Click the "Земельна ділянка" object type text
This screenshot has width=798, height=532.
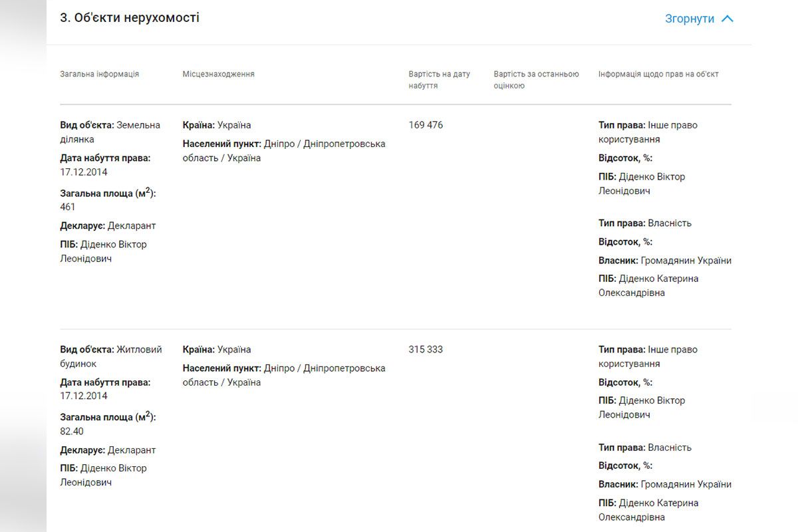tap(138, 126)
